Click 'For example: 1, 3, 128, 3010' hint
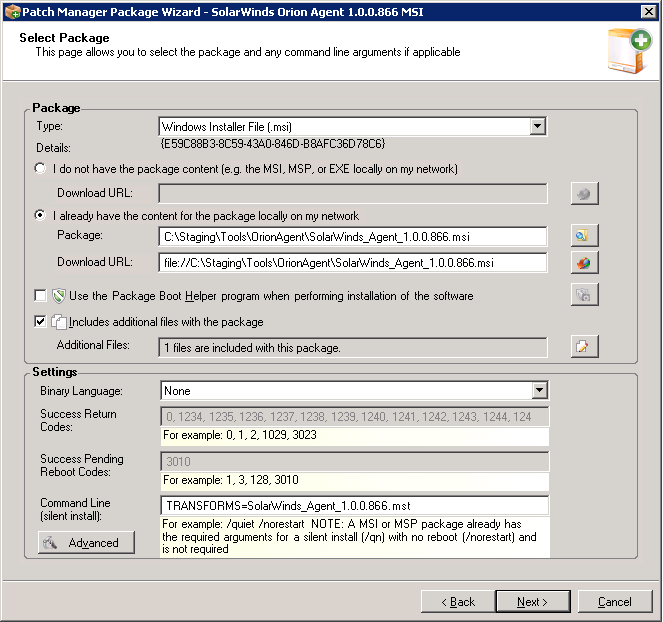 click(x=231, y=480)
